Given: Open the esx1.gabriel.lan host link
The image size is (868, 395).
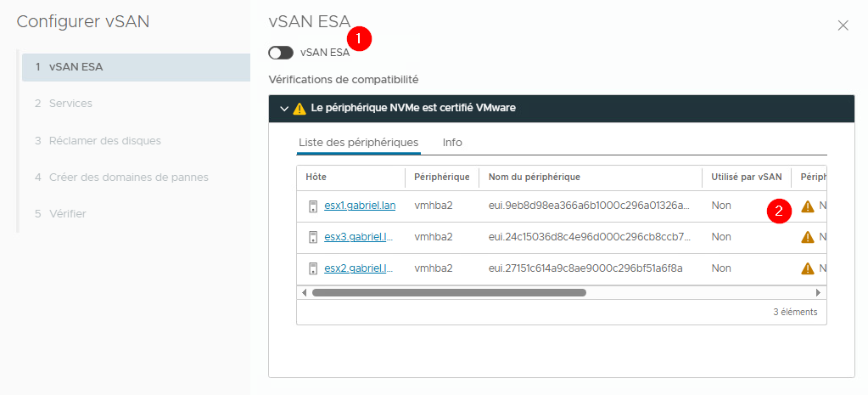Looking at the screenshot, I should (359, 206).
